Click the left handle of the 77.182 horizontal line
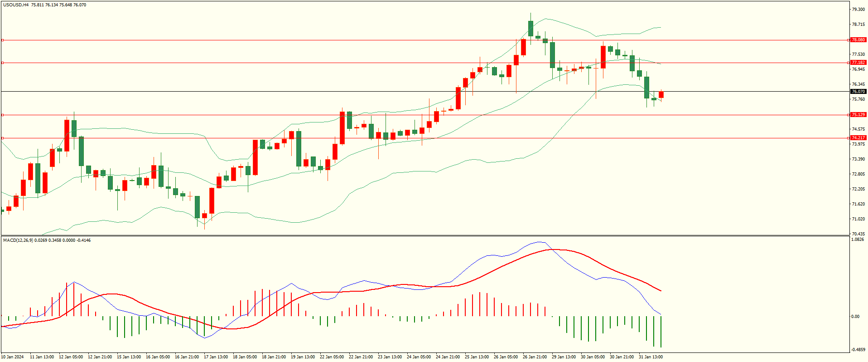Viewport: 868px width, 362px height. click(x=2, y=63)
